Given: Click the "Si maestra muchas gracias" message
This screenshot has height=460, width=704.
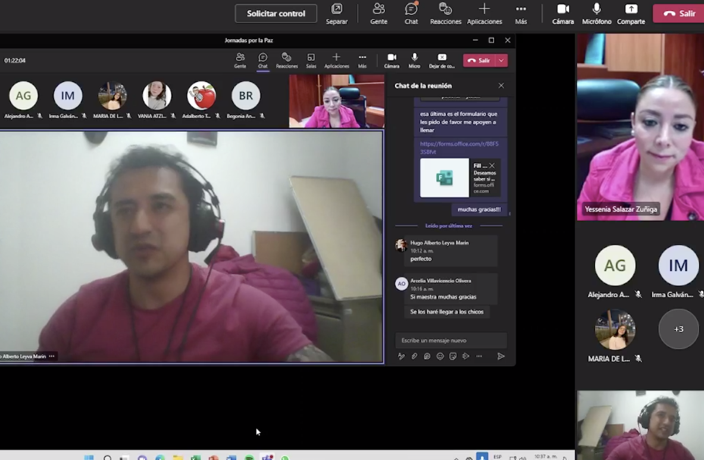Looking at the screenshot, I should (x=443, y=297).
